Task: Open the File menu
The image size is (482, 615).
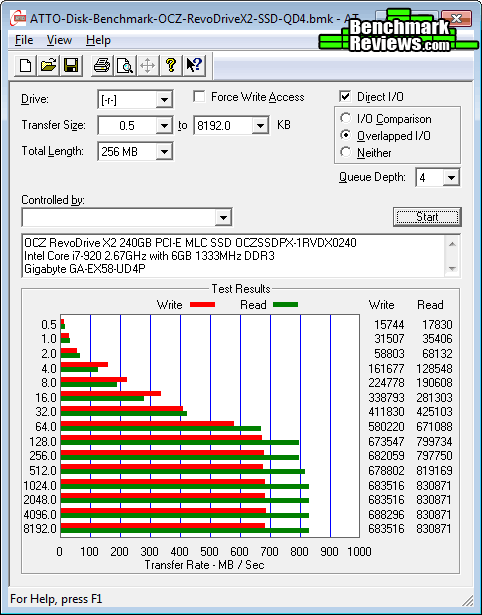Action: (x=24, y=40)
